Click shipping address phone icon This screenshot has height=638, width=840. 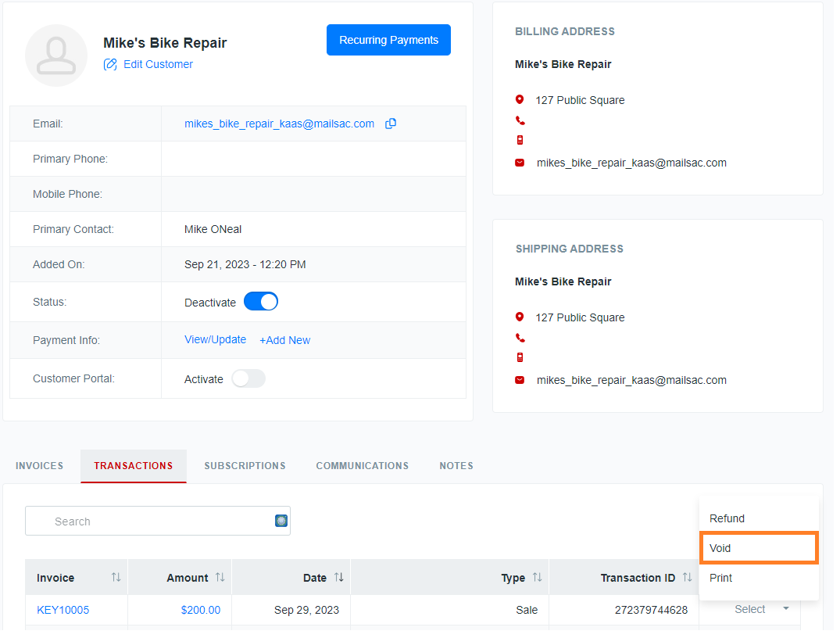tap(520, 339)
